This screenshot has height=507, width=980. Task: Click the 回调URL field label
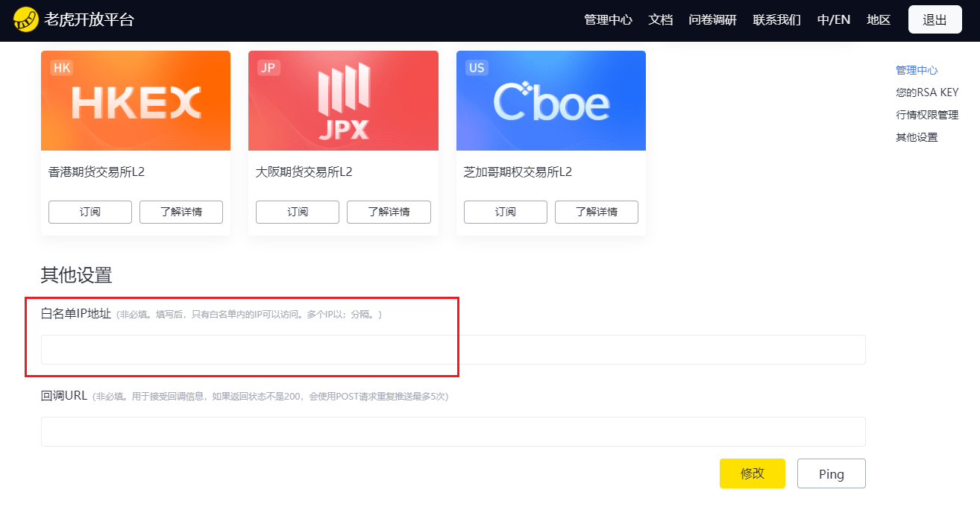(64, 396)
